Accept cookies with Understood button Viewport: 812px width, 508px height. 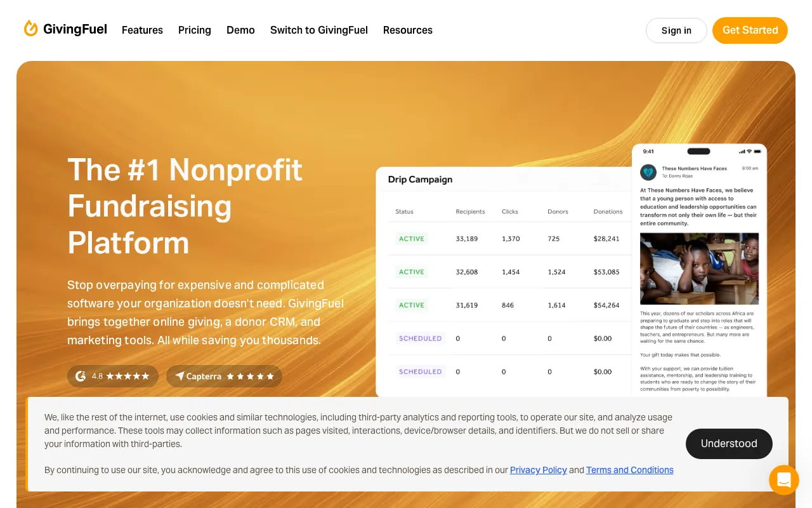[729, 444]
